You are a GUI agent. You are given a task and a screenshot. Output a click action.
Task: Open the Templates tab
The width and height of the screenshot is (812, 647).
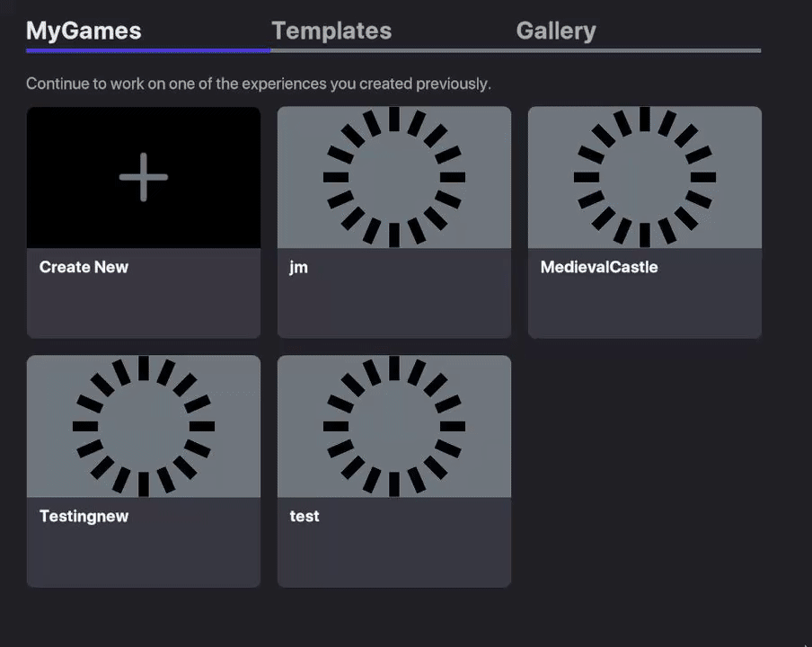point(331,31)
